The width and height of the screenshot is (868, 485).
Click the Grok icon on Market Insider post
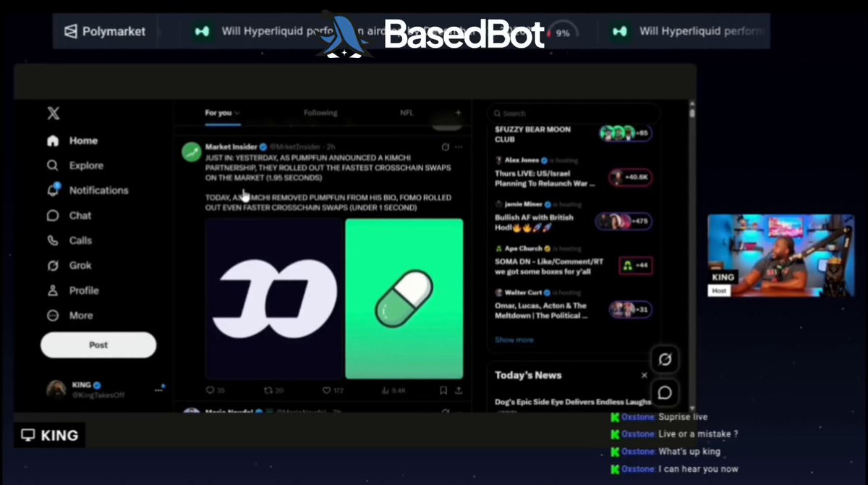tap(446, 147)
